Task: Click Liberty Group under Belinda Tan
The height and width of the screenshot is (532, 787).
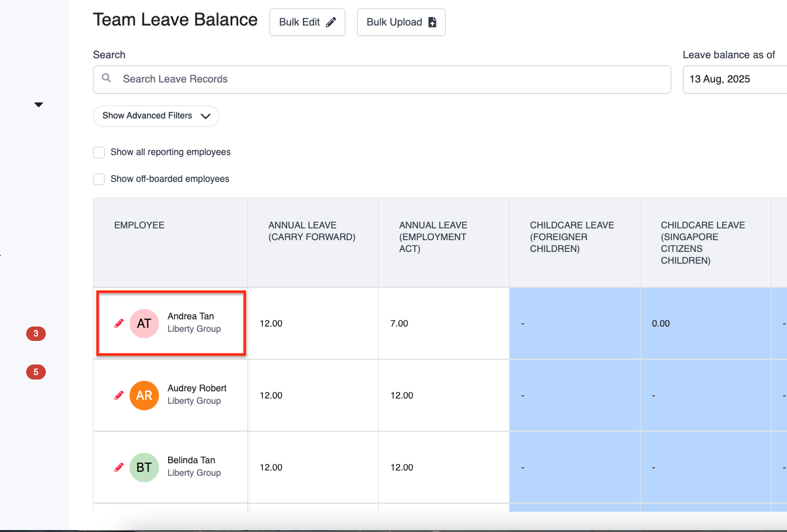Action: pos(194,473)
